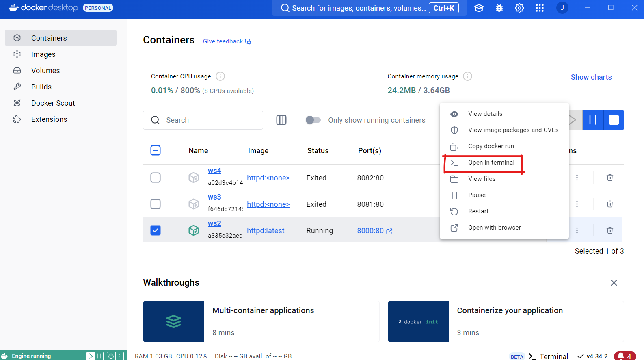Click the global search bar in the header
This screenshot has width=644, height=360.
(370, 8)
